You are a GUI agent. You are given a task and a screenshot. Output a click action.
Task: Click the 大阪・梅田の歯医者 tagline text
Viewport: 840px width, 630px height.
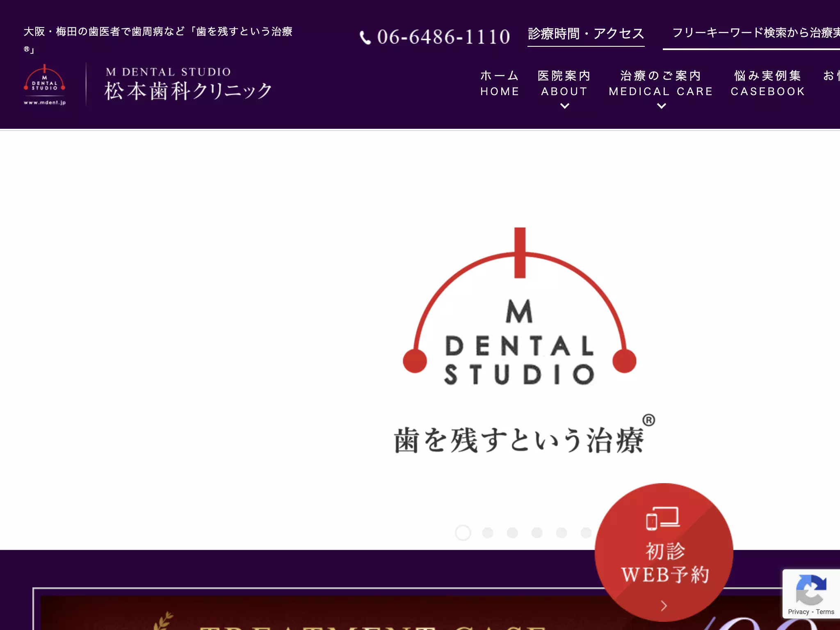(x=158, y=40)
